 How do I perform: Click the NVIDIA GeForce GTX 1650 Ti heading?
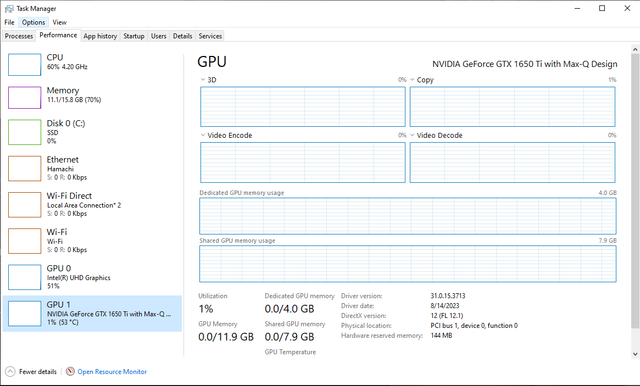point(524,64)
